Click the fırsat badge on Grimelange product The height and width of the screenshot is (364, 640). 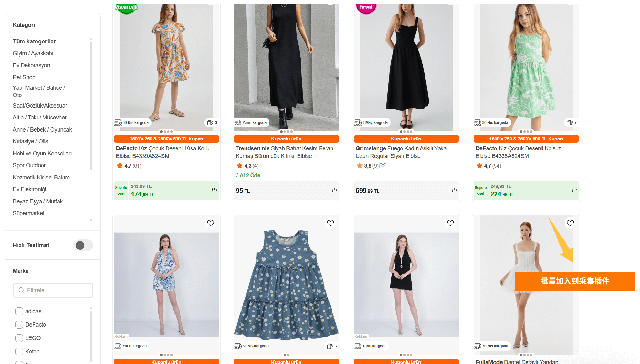(366, 8)
